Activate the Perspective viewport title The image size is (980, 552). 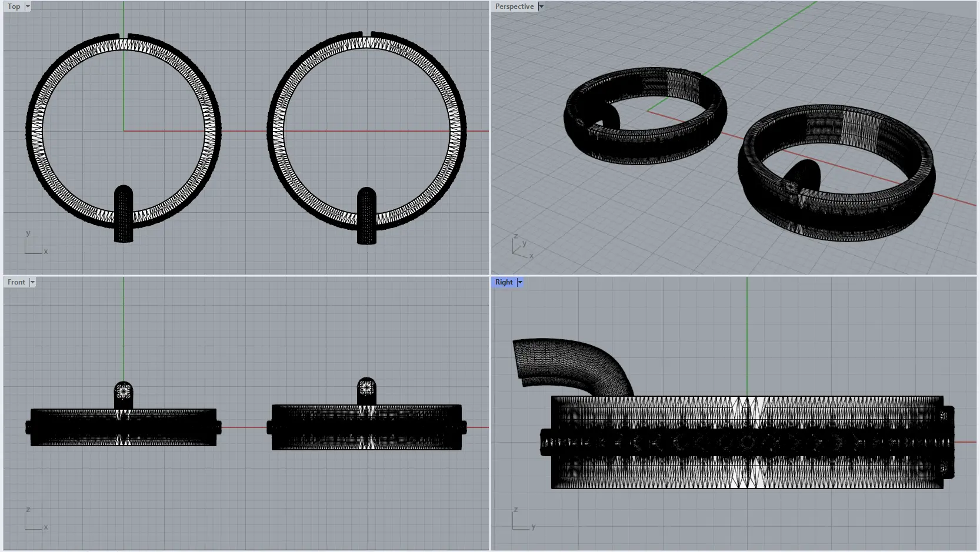pos(514,6)
